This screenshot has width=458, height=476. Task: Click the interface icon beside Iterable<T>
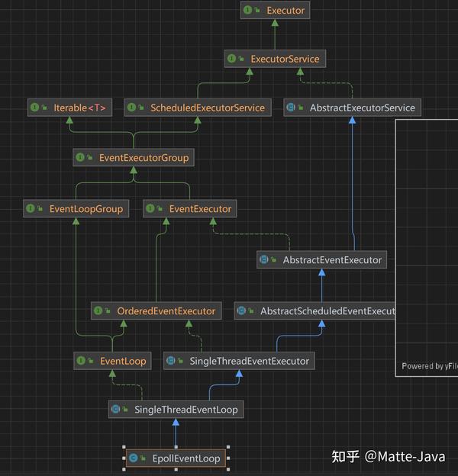pos(34,108)
